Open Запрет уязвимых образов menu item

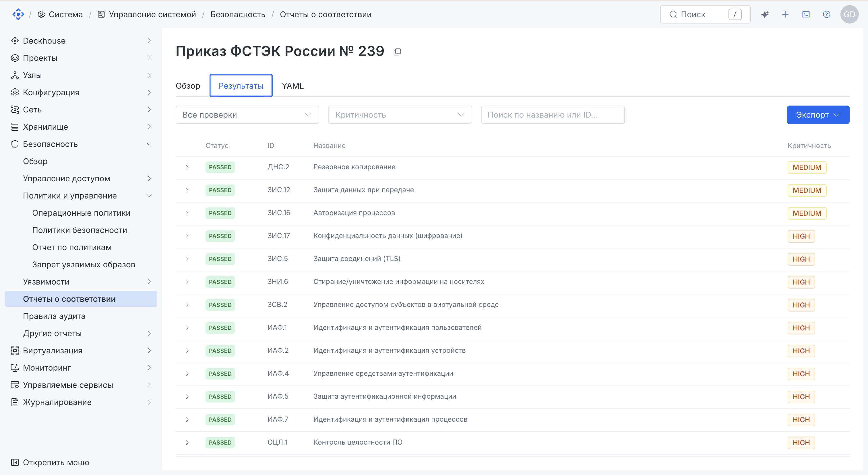[x=84, y=264]
